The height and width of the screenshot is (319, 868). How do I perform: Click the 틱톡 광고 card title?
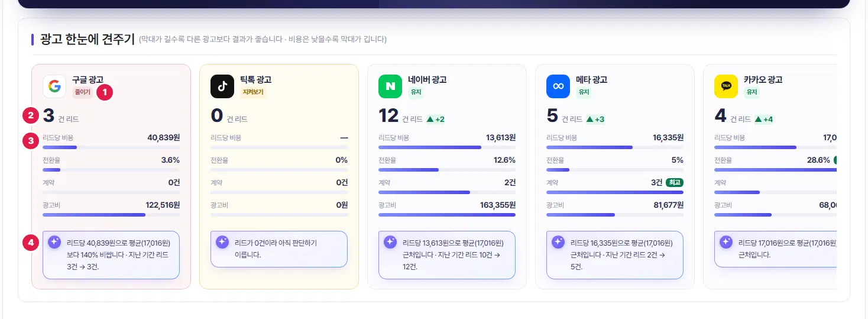click(255, 80)
